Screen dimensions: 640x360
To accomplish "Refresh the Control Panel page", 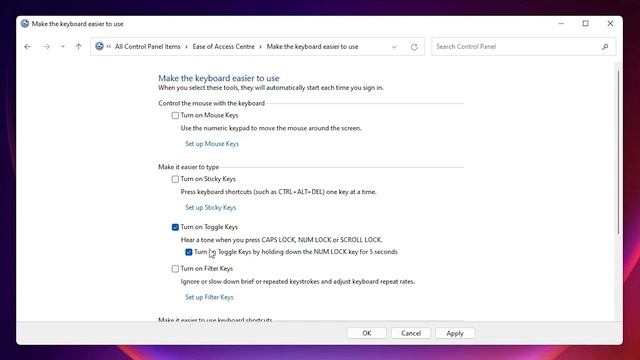I will coord(414,47).
